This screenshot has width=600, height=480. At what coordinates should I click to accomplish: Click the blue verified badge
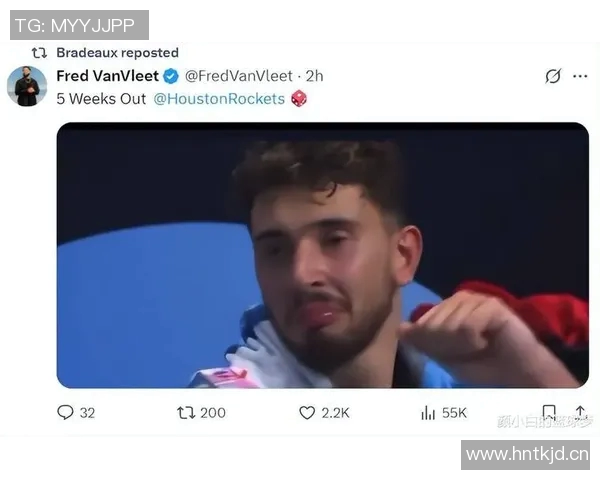pos(171,76)
